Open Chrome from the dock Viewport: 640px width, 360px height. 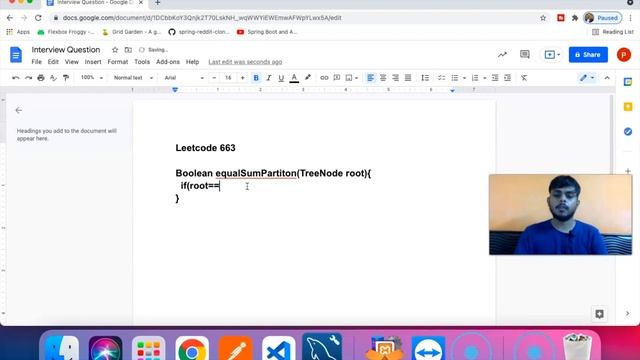pyautogui.click(x=192, y=350)
